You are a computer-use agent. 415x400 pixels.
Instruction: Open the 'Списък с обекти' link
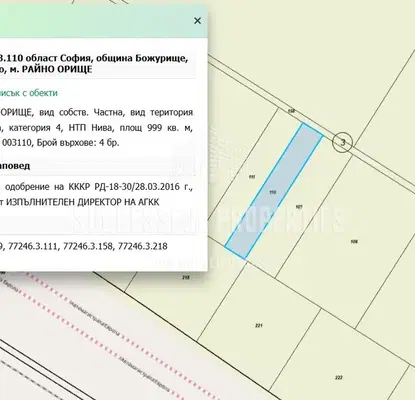29,93
